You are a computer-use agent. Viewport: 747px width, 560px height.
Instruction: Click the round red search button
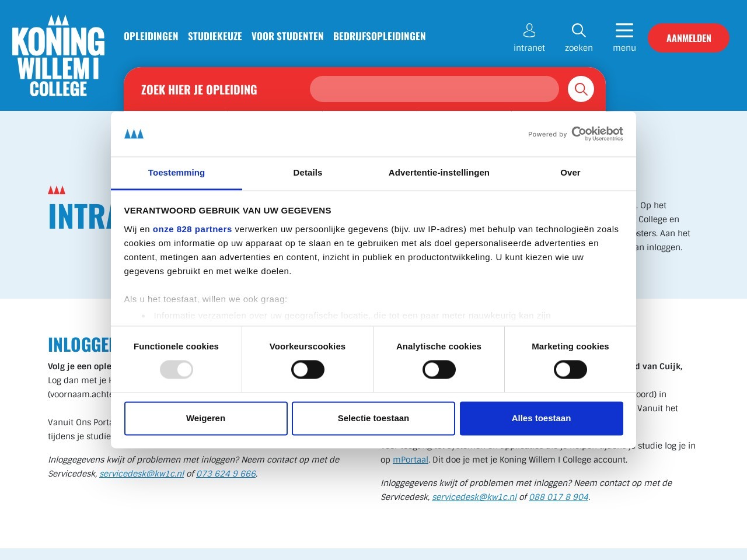[581, 89]
